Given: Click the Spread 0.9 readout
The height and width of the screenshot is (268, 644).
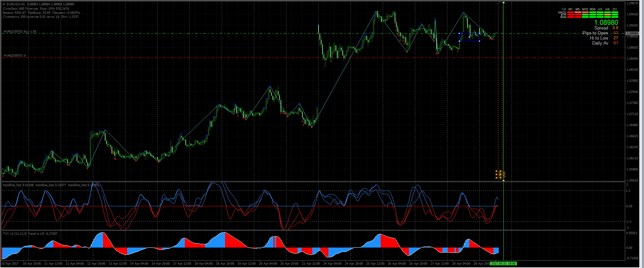Looking at the screenshot, I should pyautogui.click(x=606, y=28).
